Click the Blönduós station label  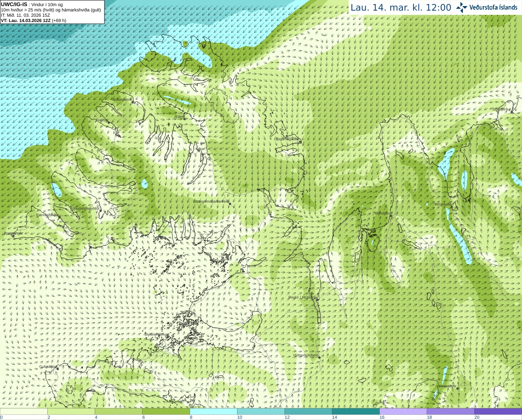pyautogui.click(x=383, y=213)
